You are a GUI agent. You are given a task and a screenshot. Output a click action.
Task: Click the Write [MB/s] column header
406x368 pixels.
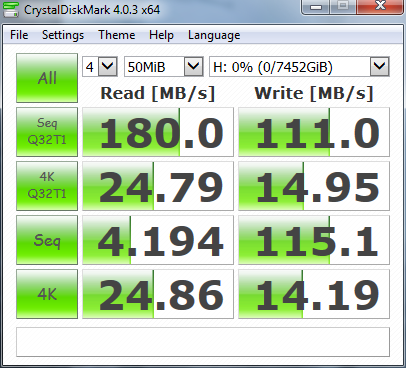[x=314, y=93]
